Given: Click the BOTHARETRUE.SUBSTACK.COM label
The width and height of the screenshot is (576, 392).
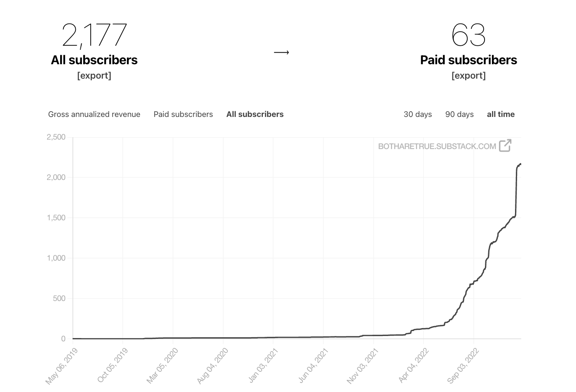Looking at the screenshot, I should pos(437,146).
